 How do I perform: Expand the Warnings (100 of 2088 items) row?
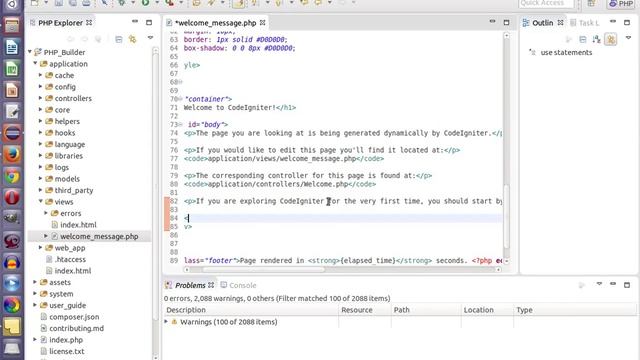(166, 322)
